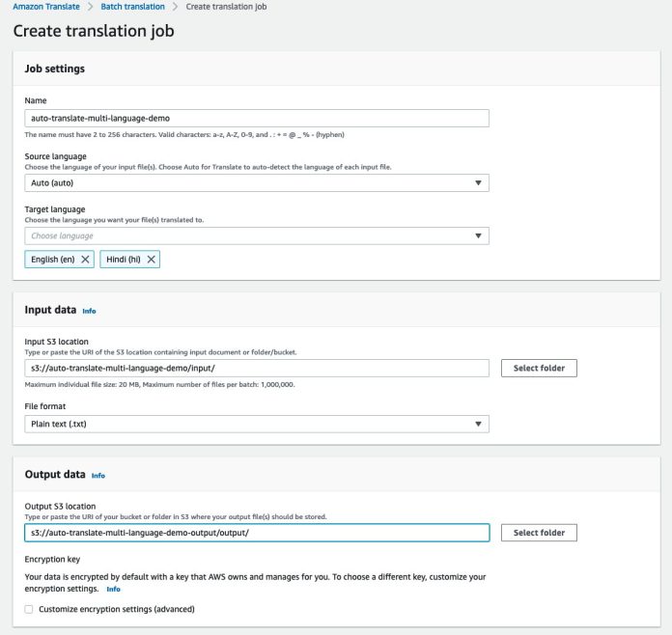This screenshot has height=635, width=672.
Task: Open Info link for encryption settings
Action: tap(113, 589)
